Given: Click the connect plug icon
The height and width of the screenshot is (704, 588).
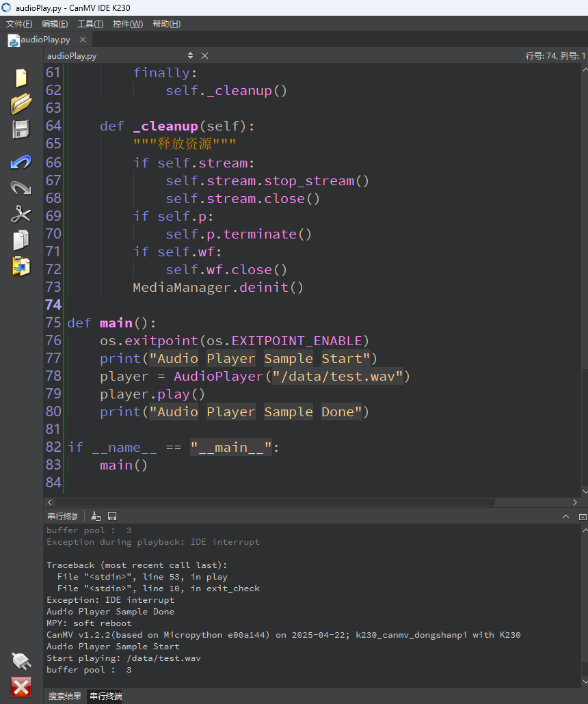Looking at the screenshot, I should pos(21,662).
